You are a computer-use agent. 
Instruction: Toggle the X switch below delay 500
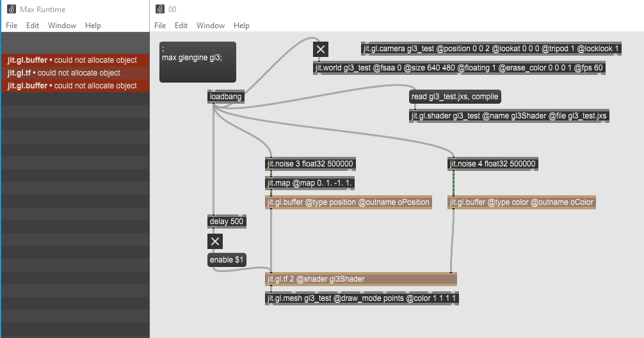click(x=215, y=241)
